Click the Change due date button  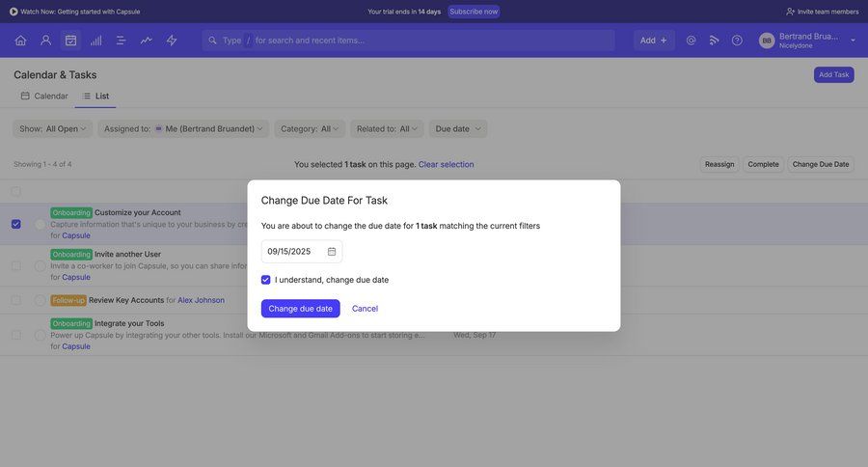pos(301,309)
